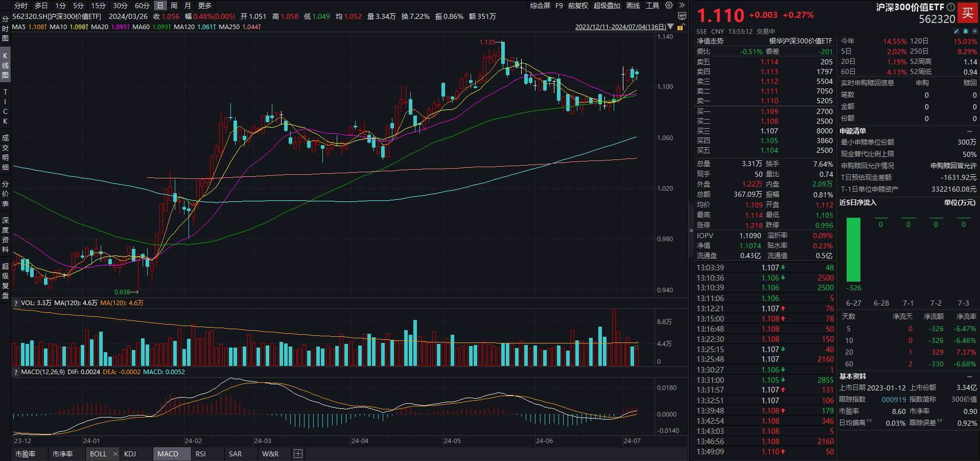Click the ETF info circle icon
The height and width of the screenshot is (461, 980).
click(x=950, y=7)
